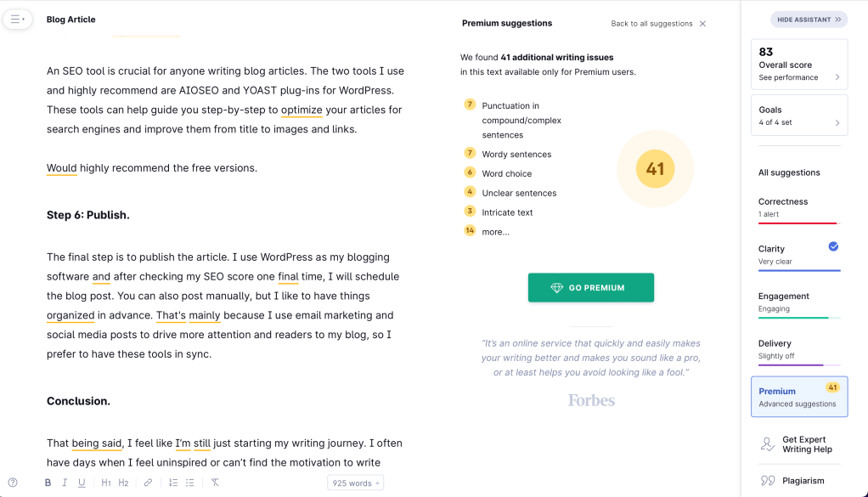Go back to all suggestions
The height and width of the screenshot is (497, 868).
(652, 24)
